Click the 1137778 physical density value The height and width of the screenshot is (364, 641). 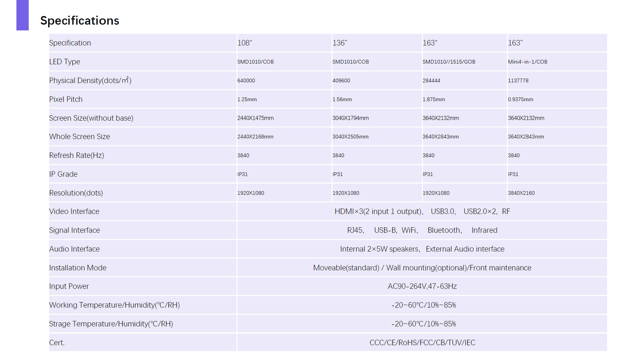point(518,81)
